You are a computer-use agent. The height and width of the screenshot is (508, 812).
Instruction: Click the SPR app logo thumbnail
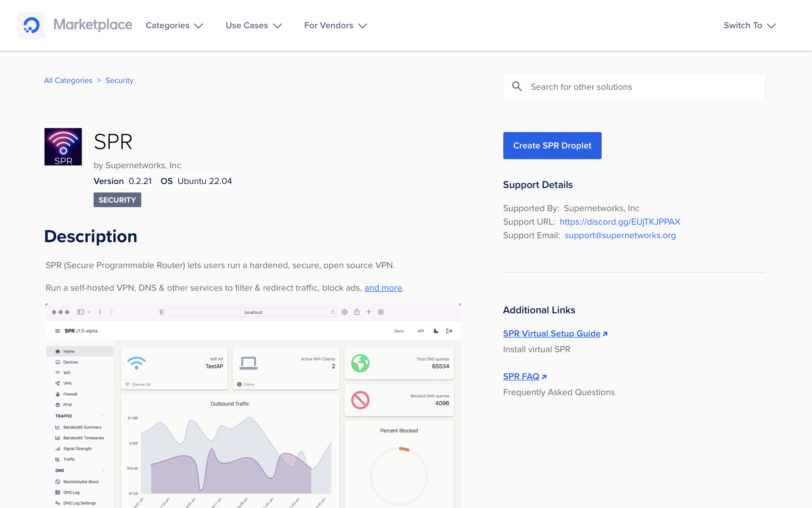point(63,146)
